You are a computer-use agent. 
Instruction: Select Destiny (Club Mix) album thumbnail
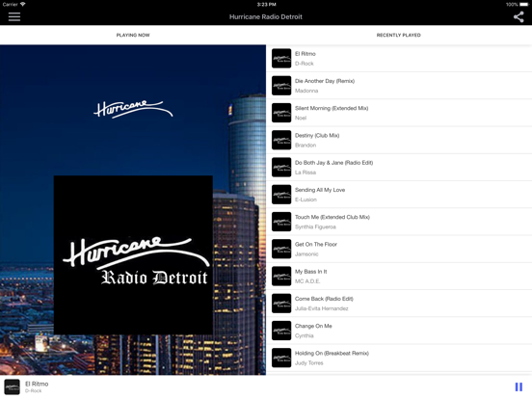point(281,140)
